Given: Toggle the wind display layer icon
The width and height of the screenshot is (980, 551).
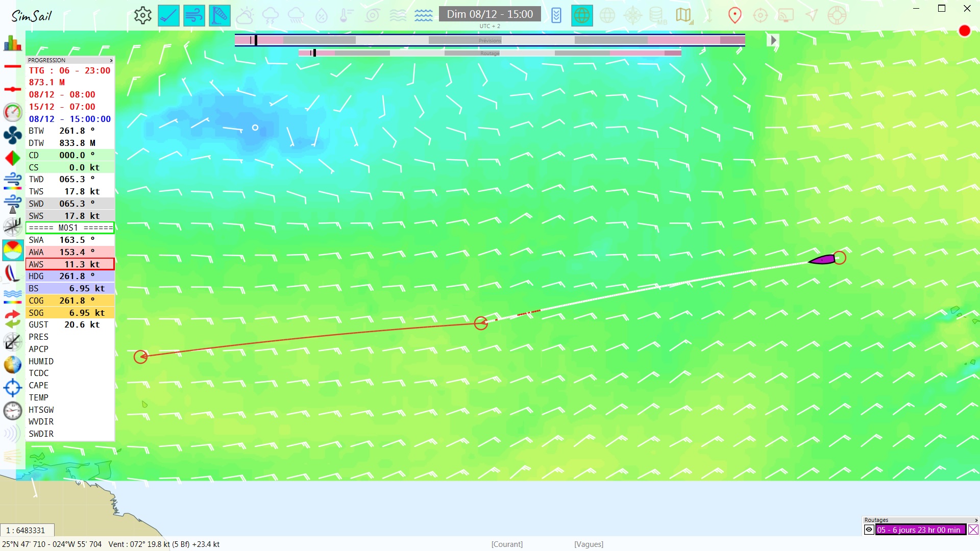Looking at the screenshot, I should [194, 15].
